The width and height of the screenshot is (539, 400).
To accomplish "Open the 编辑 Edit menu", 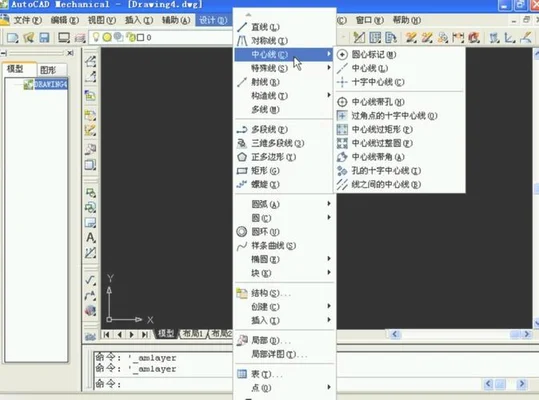I will [64, 20].
